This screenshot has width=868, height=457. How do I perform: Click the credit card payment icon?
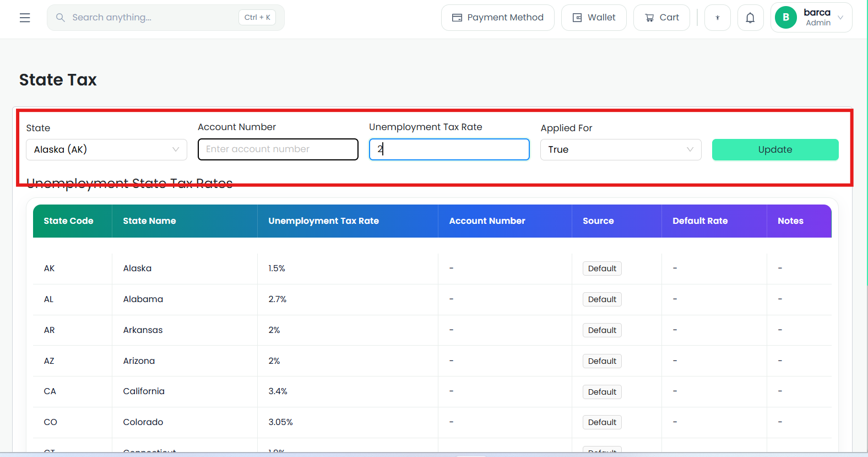[457, 18]
